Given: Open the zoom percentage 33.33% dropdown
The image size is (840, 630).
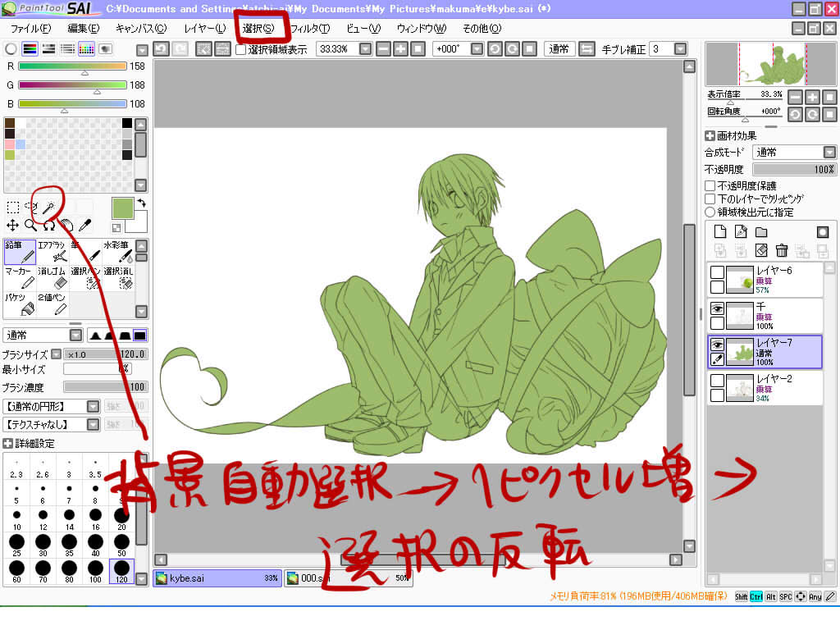Looking at the screenshot, I should [365, 49].
